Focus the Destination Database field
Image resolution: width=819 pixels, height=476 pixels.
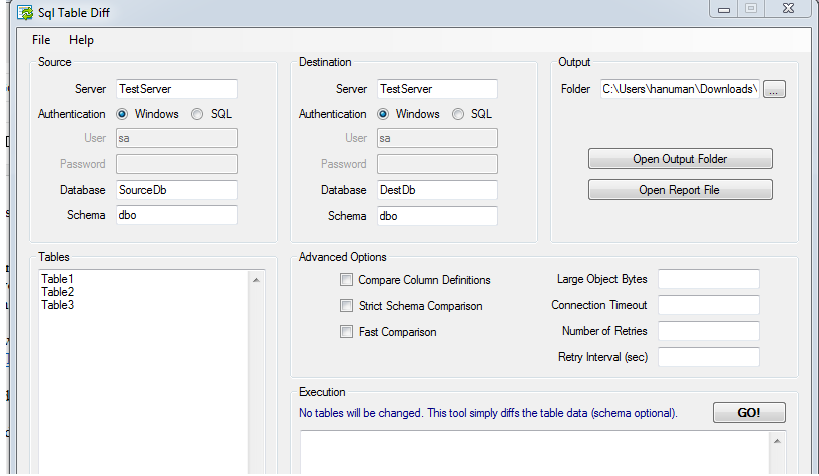click(x=437, y=190)
